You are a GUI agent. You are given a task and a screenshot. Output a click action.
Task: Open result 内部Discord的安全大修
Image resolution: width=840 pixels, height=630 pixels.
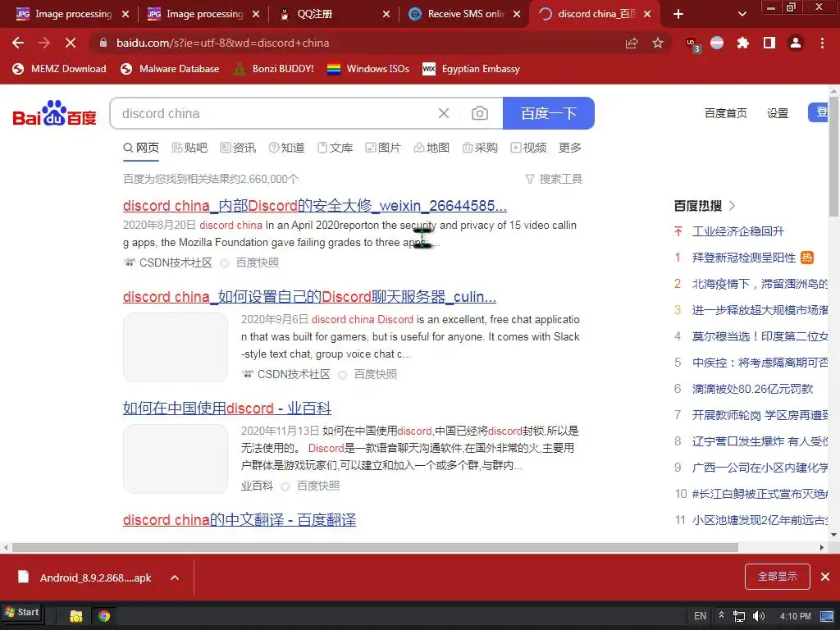(x=315, y=206)
